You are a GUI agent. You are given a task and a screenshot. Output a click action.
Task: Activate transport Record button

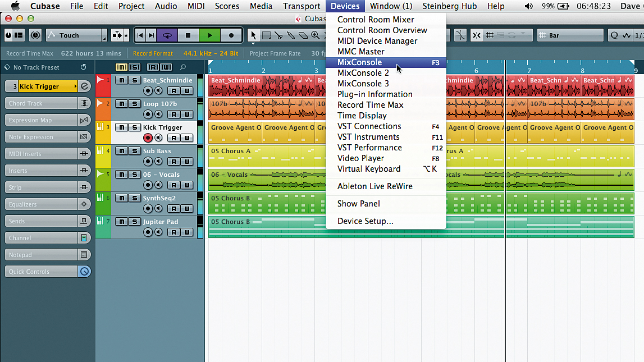point(231,35)
